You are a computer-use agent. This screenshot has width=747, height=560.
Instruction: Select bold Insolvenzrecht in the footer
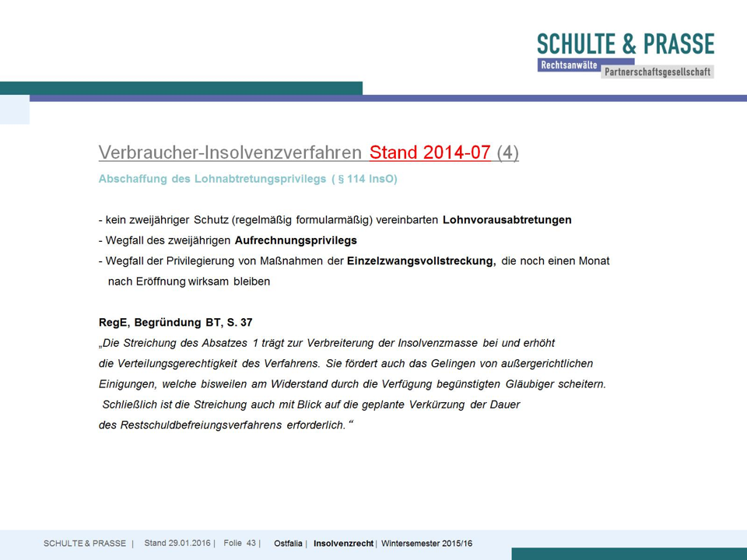point(343,544)
